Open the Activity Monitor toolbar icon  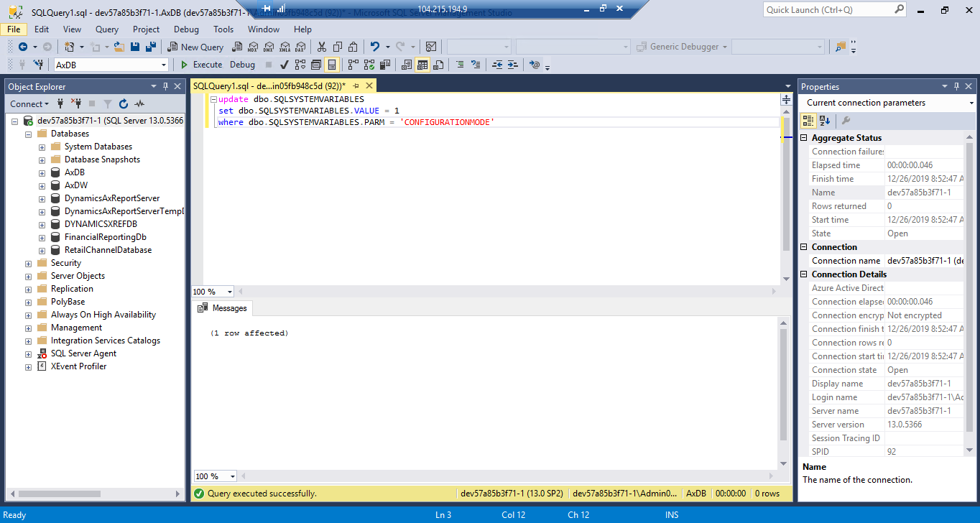(431, 47)
